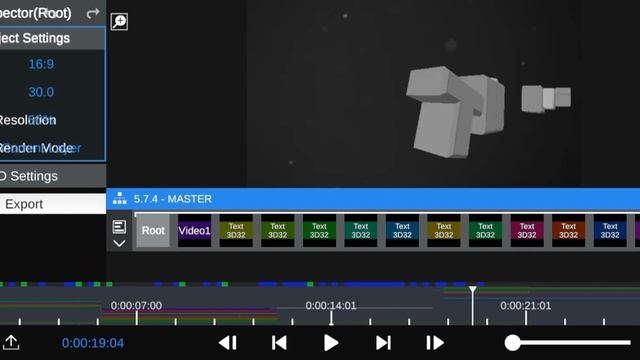Click the Export button
Viewport: 640px width, 360px height.
(x=53, y=204)
